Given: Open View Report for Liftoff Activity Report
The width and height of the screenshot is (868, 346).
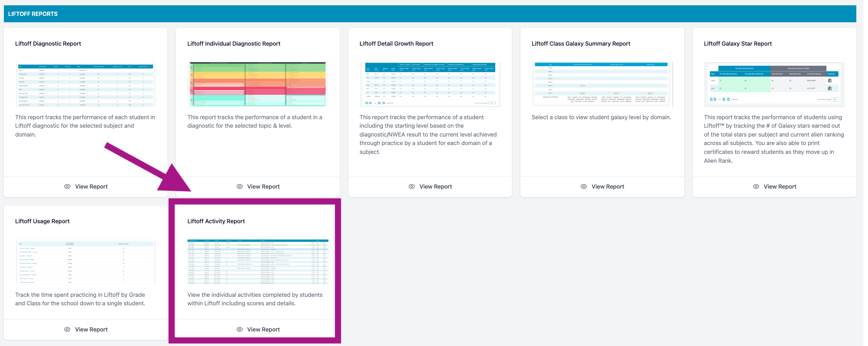Looking at the screenshot, I should (258, 329).
